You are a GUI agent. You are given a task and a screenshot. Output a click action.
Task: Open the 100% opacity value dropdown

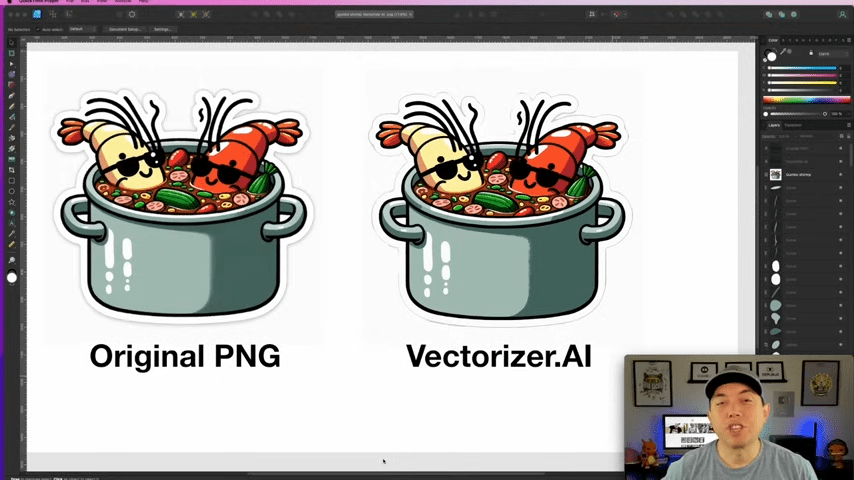pyautogui.click(x=837, y=114)
